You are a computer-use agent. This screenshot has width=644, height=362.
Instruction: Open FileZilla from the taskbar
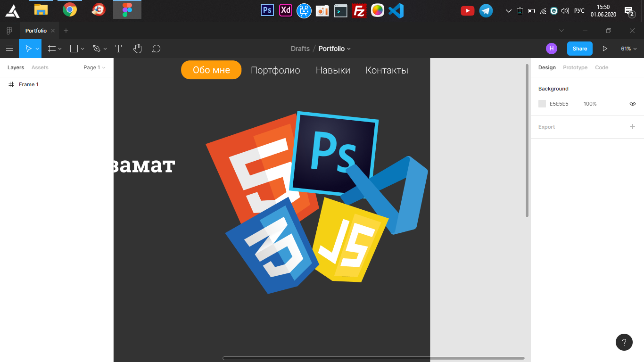point(359,10)
